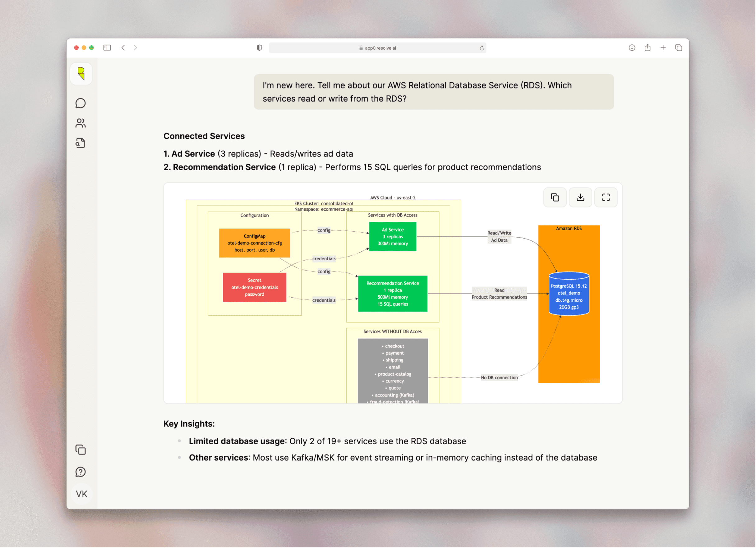756x548 pixels.
Task: Go back to the previous page
Action: coord(123,48)
